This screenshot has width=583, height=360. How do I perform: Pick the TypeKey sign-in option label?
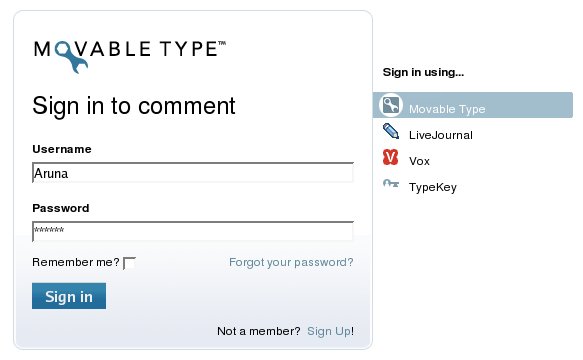[x=433, y=187]
